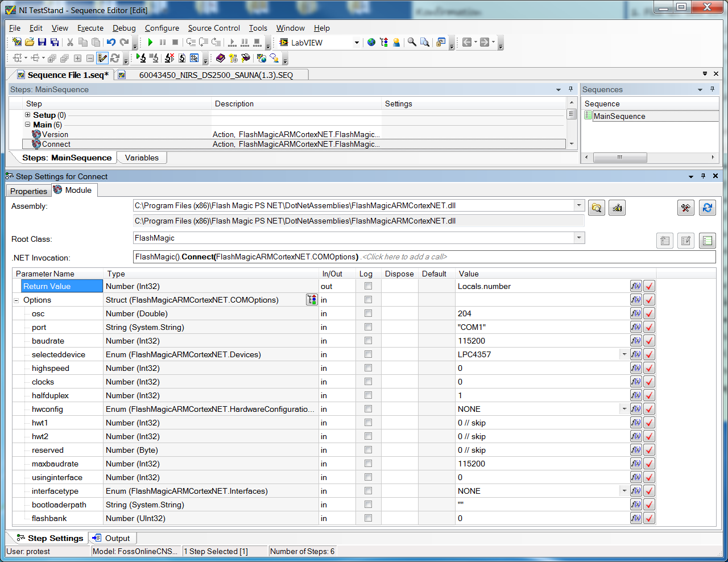Click the Find in Files icon
Viewport: 728px width, 562px height.
pos(424,42)
